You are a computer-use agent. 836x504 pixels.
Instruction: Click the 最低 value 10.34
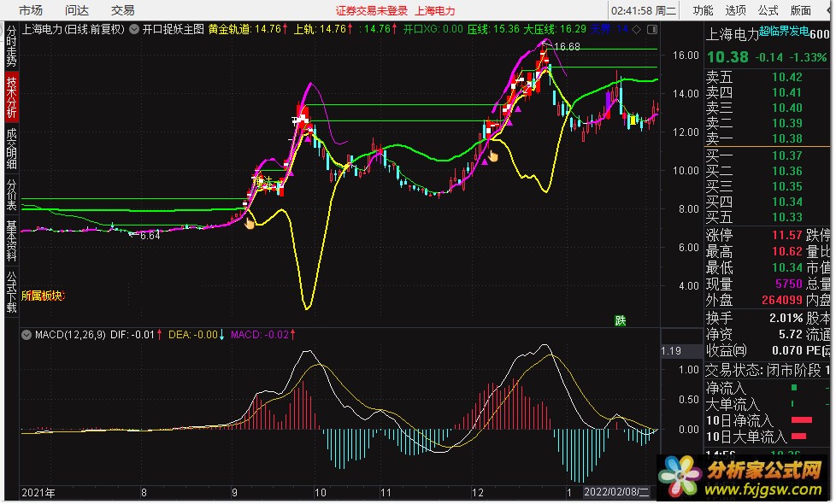[x=787, y=267]
